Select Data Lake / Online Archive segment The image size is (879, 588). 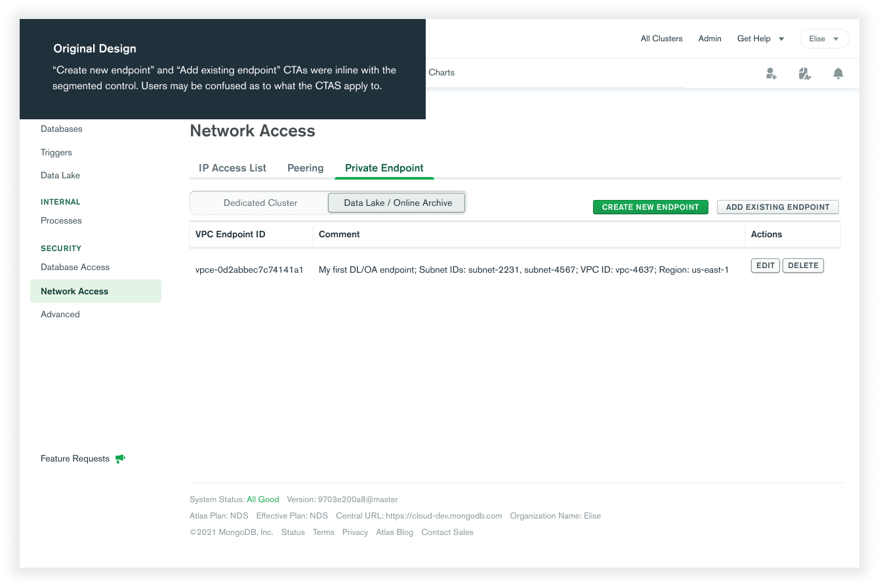tap(398, 203)
